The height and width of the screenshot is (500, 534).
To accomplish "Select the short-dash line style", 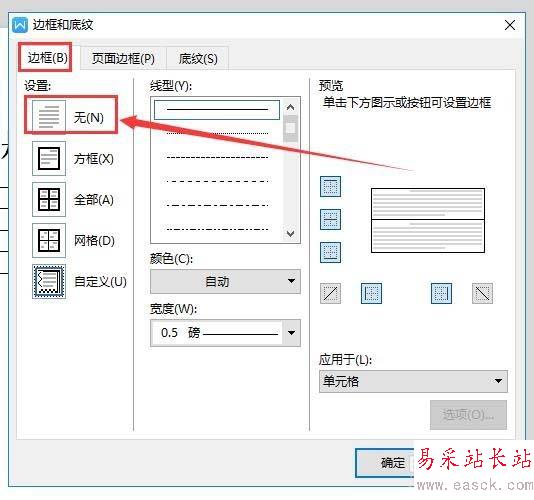I will click(217, 157).
